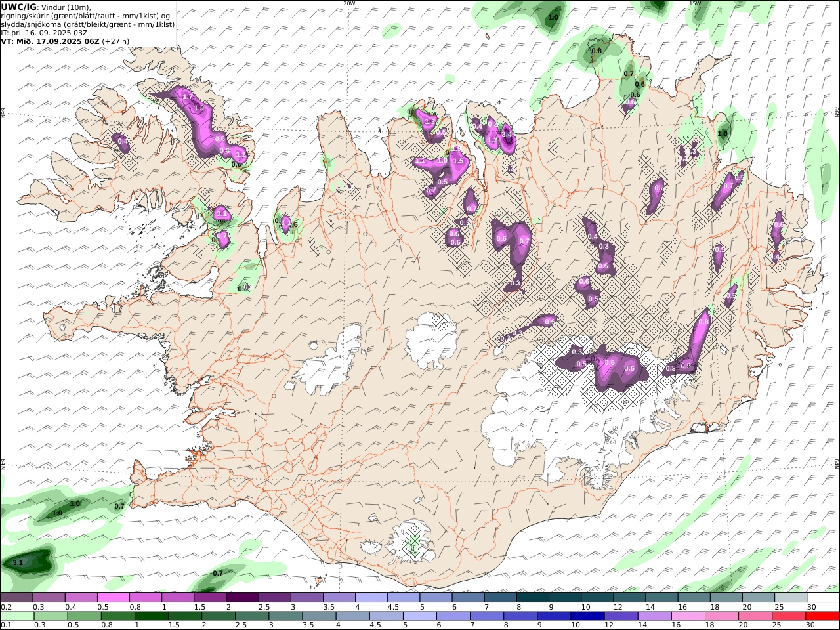Click the '66N' latitude label on the right edge
840x630 pixels.
(837, 113)
